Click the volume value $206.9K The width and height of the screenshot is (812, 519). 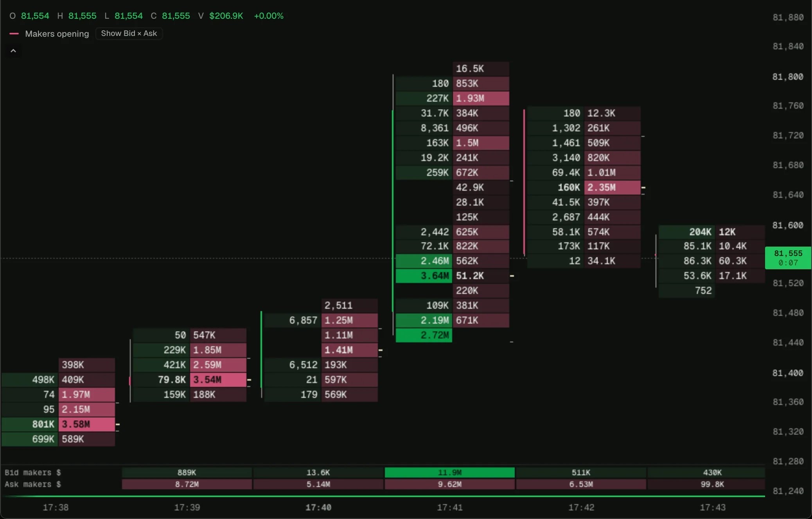coord(226,16)
